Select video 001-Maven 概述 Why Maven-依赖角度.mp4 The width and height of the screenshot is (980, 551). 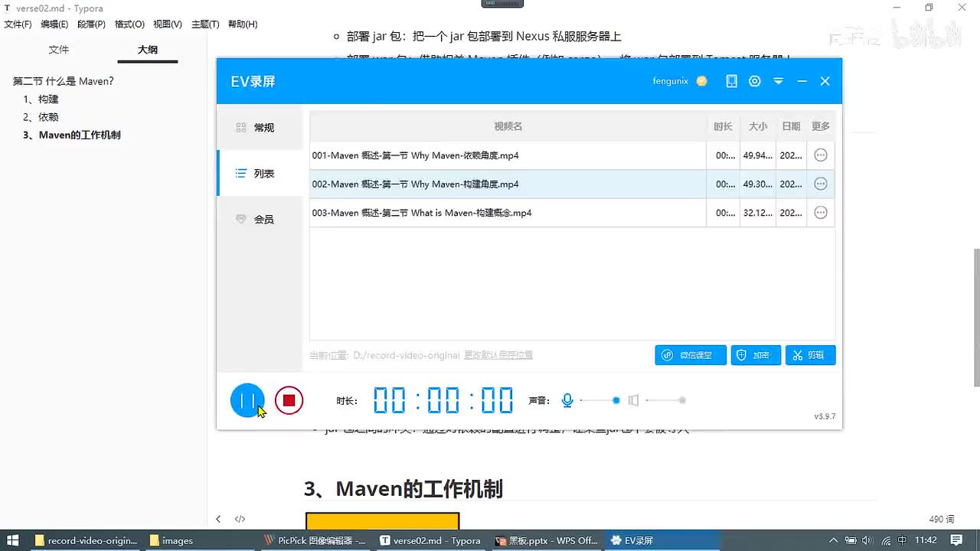click(508, 155)
